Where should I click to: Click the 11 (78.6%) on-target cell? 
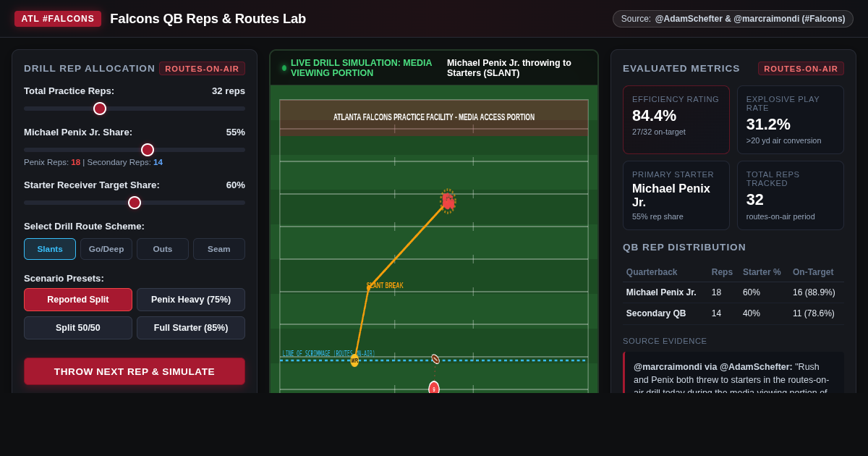coord(814,313)
